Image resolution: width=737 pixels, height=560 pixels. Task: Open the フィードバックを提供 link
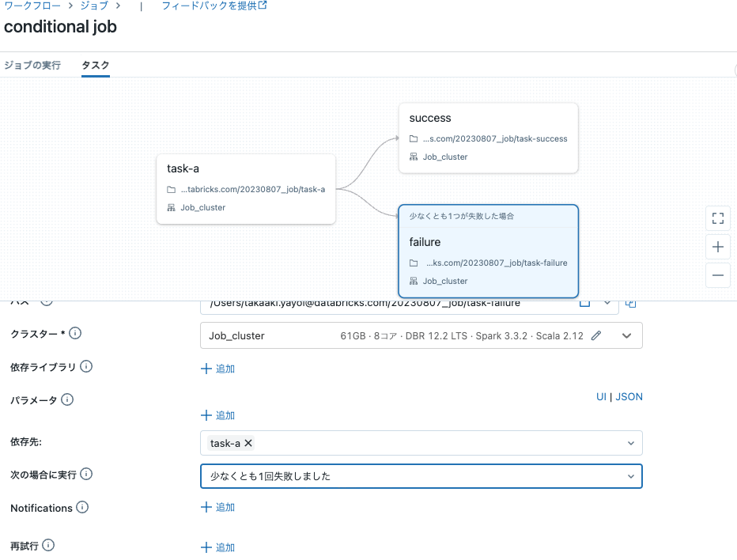(x=214, y=6)
